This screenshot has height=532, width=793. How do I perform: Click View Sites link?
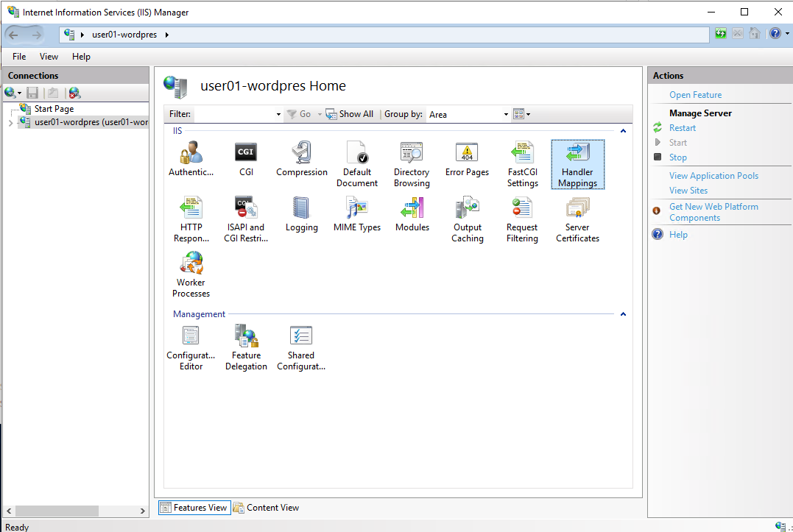(688, 191)
